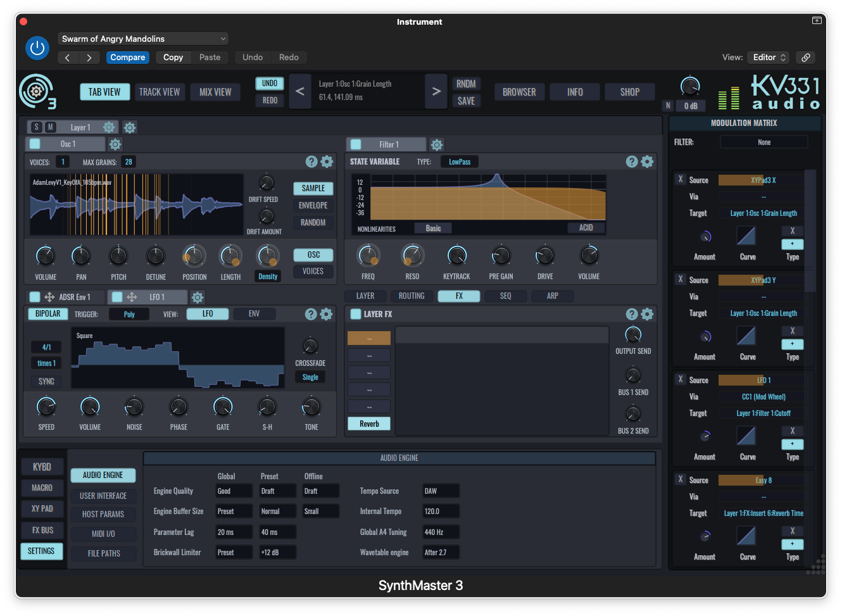This screenshot has height=616, width=842.
Task: Open the Swarm of Angry Mandolins preset dropdown
Action: [142, 38]
